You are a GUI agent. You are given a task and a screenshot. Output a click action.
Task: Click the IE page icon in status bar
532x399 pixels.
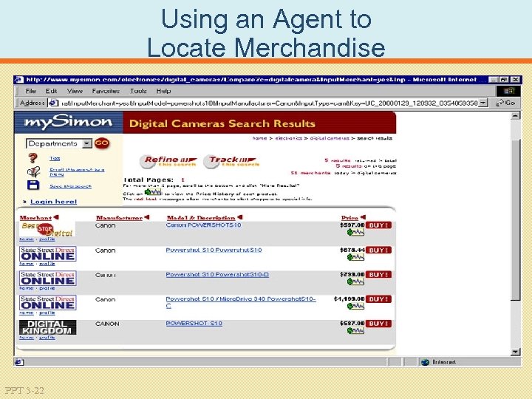[19, 362]
